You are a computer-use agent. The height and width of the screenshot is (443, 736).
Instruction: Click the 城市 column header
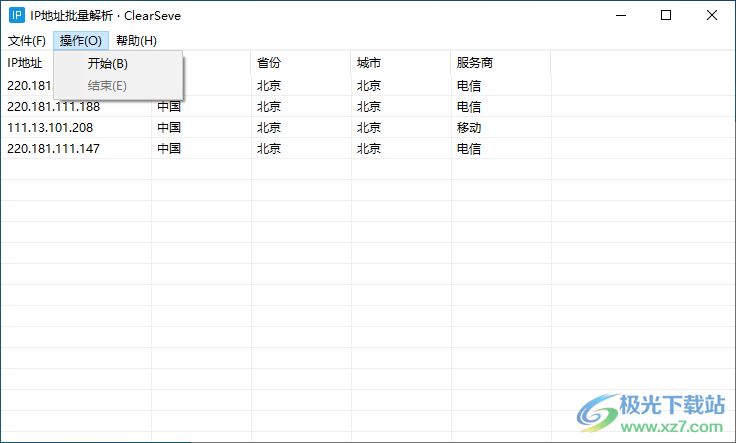click(x=400, y=63)
